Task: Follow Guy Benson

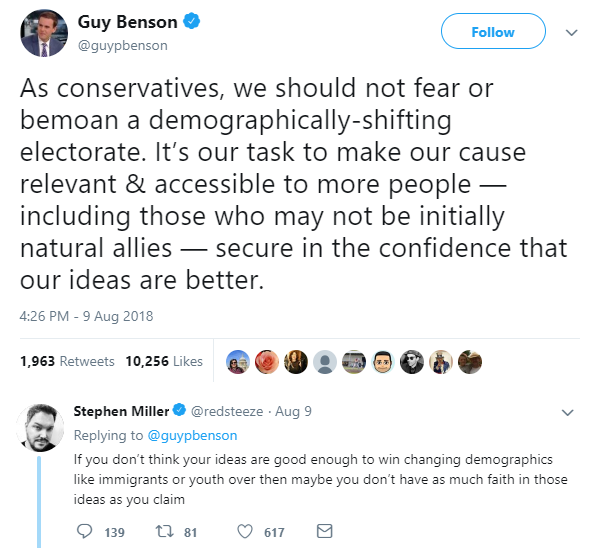Action: tap(493, 31)
